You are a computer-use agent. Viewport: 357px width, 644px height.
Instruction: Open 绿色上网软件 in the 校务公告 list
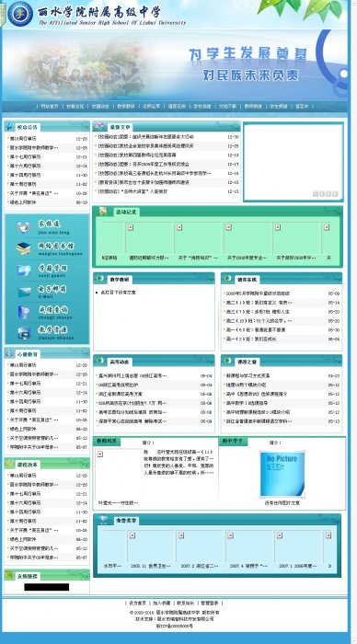click(x=23, y=202)
